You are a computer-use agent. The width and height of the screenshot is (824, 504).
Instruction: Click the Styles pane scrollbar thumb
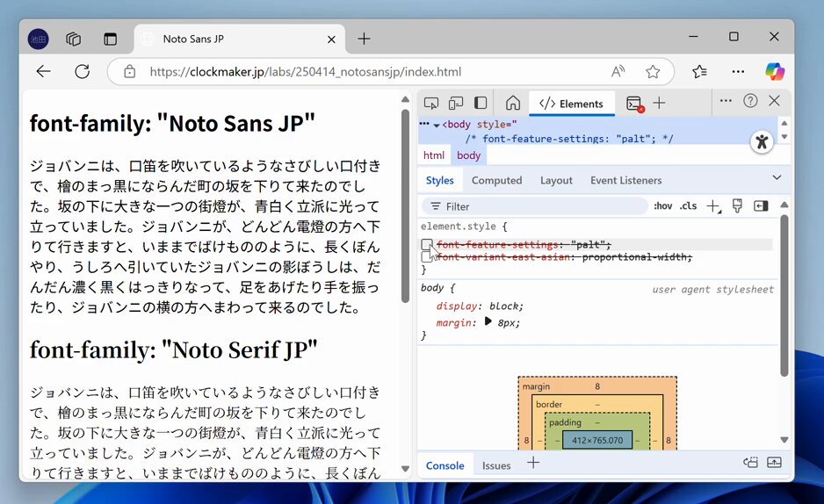pyautogui.click(x=784, y=296)
